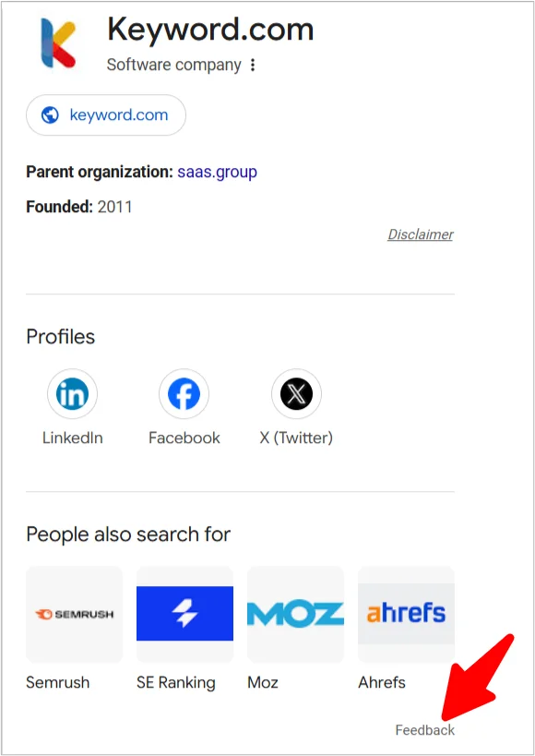
Task: View the Disclaimer
Action: (420, 234)
